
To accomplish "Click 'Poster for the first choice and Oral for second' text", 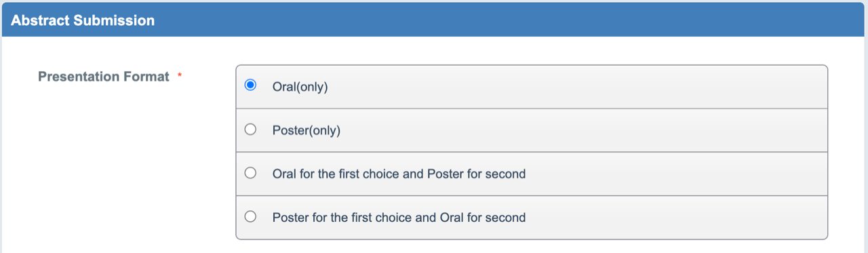I will (x=399, y=218).
